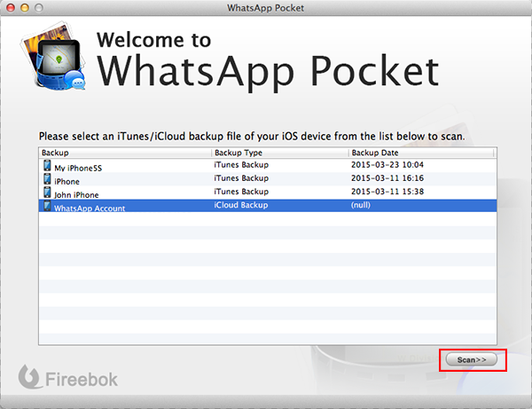Click the 2015-03-11 16:16 backup date

point(387,177)
